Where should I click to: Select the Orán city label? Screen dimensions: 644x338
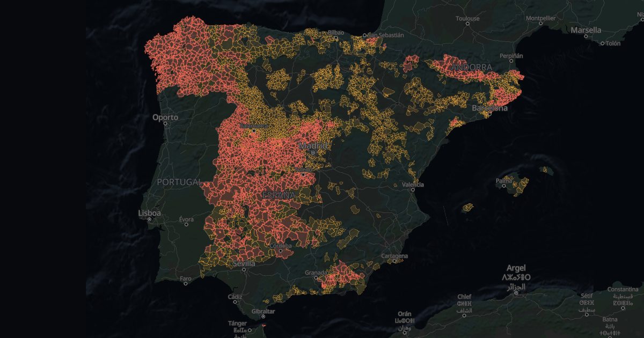[x=405, y=314]
